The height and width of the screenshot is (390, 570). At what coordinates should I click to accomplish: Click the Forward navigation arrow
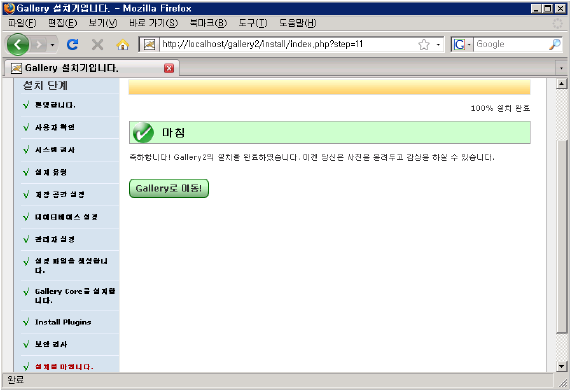pyautogui.click(x=39, y=45)
